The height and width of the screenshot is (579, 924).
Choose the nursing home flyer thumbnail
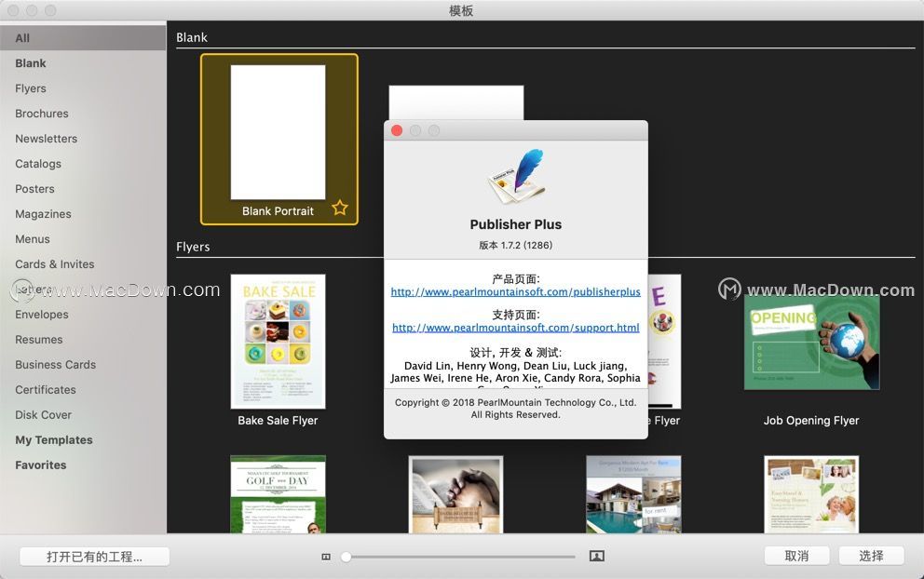coord(811,494)
